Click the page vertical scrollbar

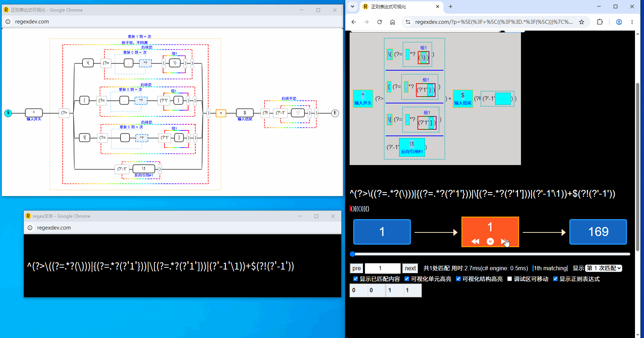638,166
